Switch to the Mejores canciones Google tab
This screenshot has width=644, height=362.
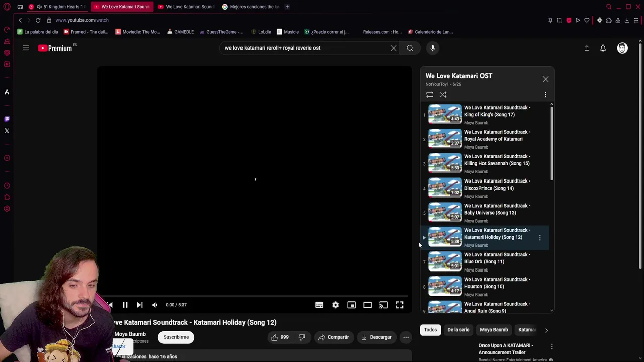tap(251, 7)
